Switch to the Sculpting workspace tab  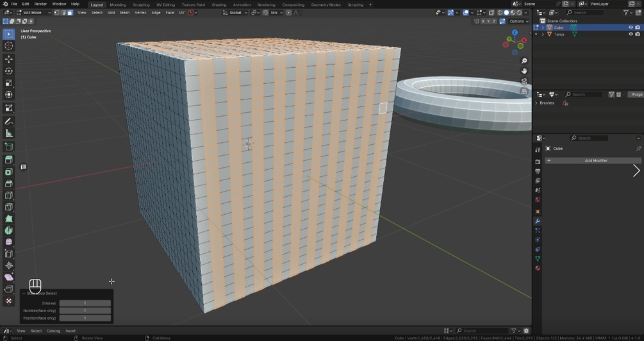point(141,5)
